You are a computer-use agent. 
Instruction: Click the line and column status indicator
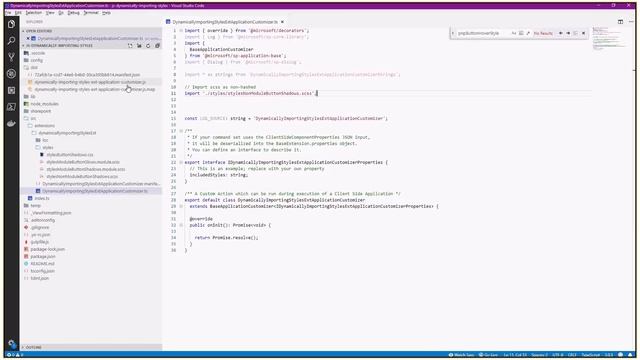(x=515, y=355)
